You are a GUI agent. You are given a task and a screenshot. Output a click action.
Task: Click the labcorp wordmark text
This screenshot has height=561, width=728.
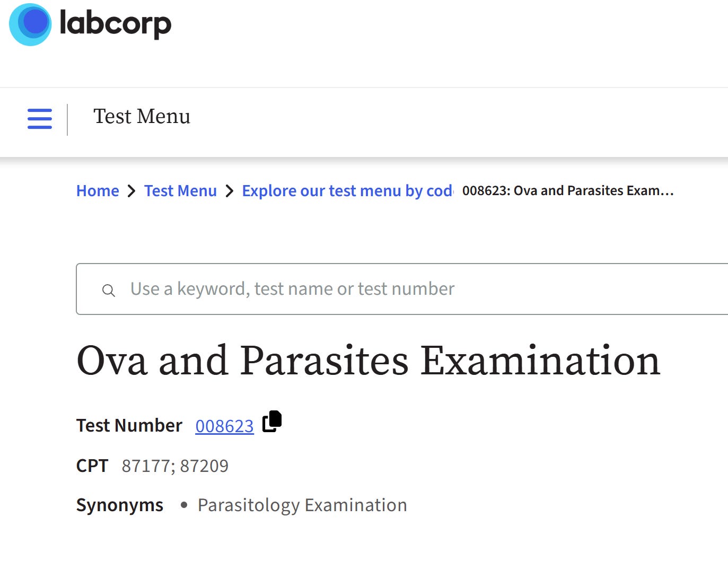tap(116, 24)
